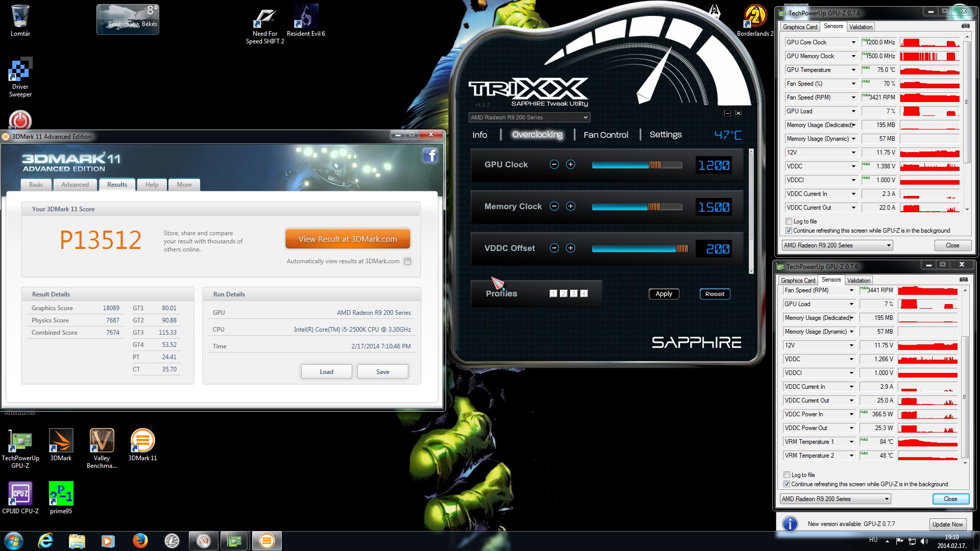Open Borderlands 2 desktop shortcut

coord(755,21)
